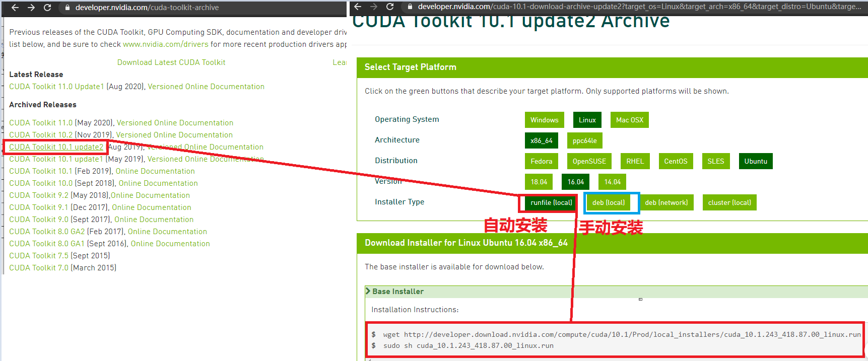Click the lock icon in the right address bar
The width and height of the screenshot is (868, 361).
tap(410, 7)
